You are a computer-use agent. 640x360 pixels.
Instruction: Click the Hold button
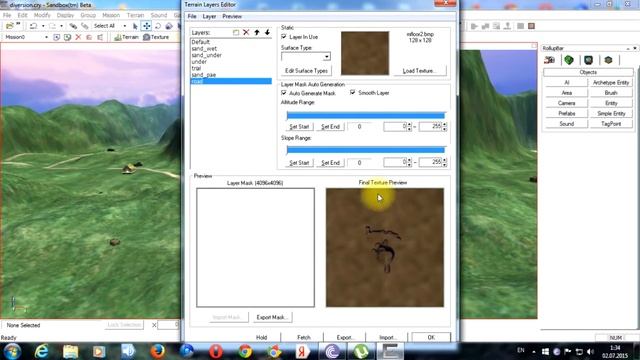[261, 337]
